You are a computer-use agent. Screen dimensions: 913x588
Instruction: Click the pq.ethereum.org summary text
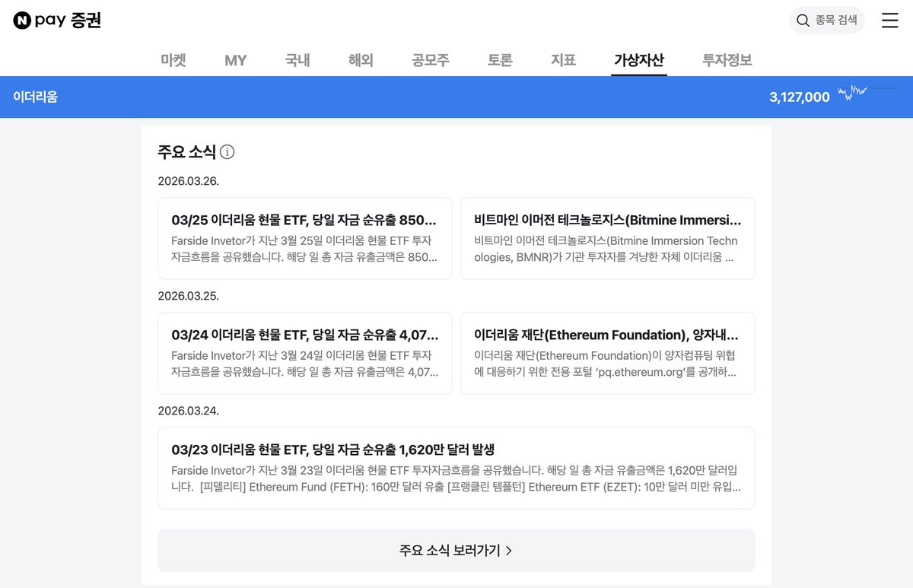click(606, 364)
